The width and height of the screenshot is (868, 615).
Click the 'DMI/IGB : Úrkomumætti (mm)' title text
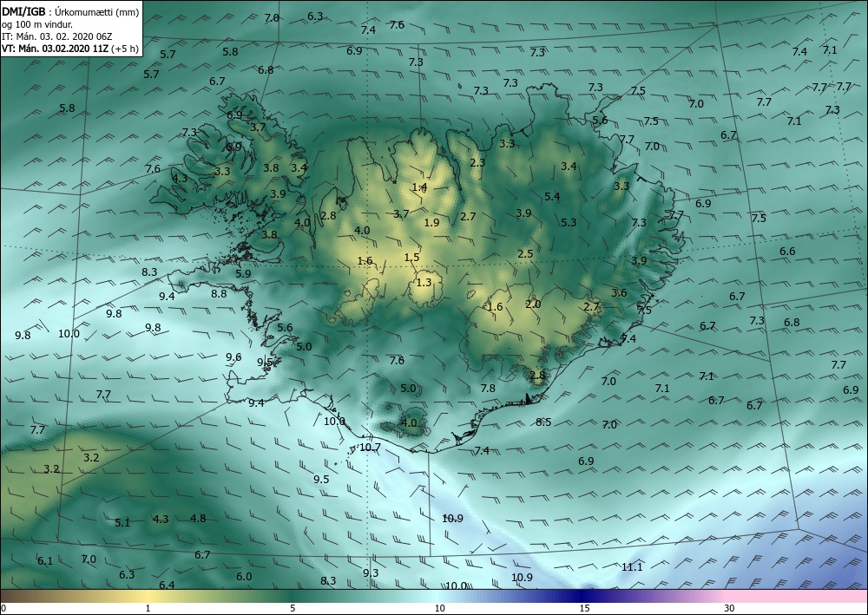tap(69, 11)
